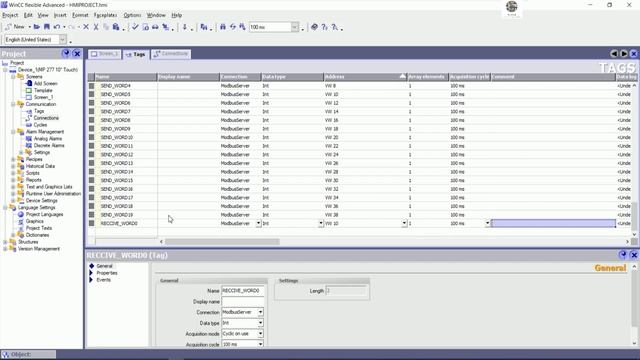Open Screen_1 in the project tree
The height and width of the screenshot is (360, 640).
(43, 97)
